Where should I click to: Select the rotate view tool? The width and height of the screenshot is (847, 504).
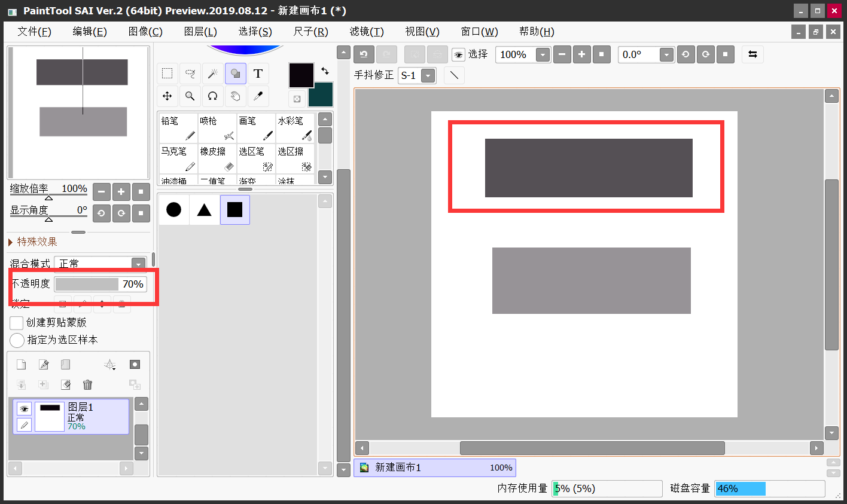click(213, 96)
